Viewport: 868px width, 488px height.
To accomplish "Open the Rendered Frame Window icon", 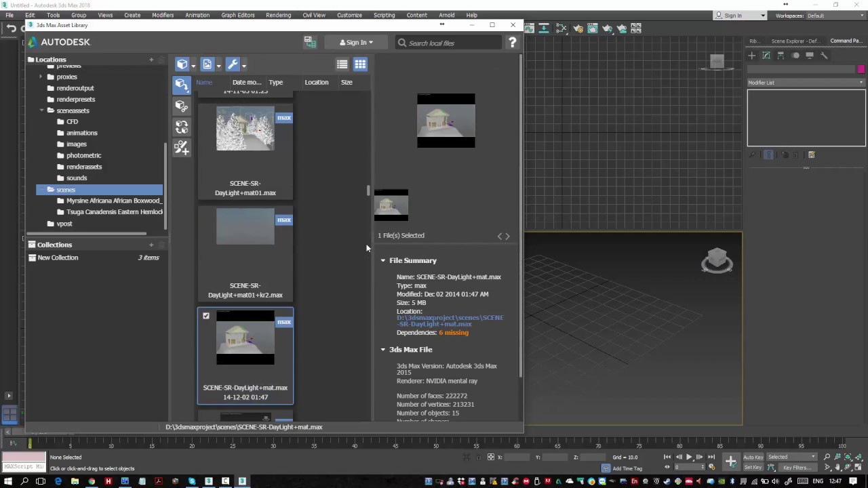I will click(593, 28).
